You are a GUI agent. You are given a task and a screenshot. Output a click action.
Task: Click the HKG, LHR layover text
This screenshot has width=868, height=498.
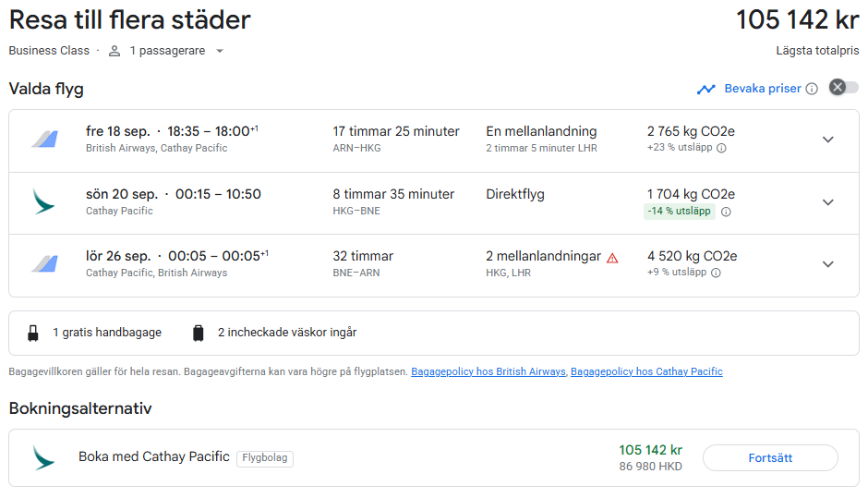pos(508,273)
